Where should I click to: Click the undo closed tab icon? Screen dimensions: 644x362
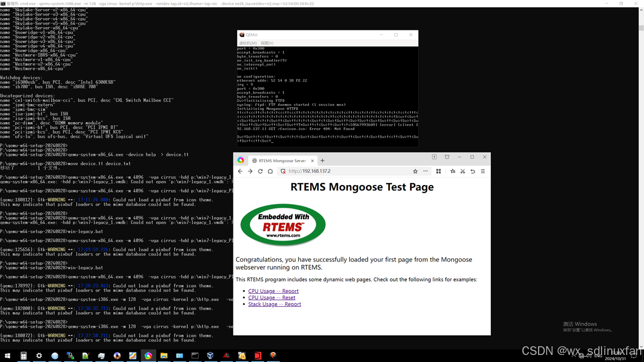pyautogui.click(x=473, y=171)
